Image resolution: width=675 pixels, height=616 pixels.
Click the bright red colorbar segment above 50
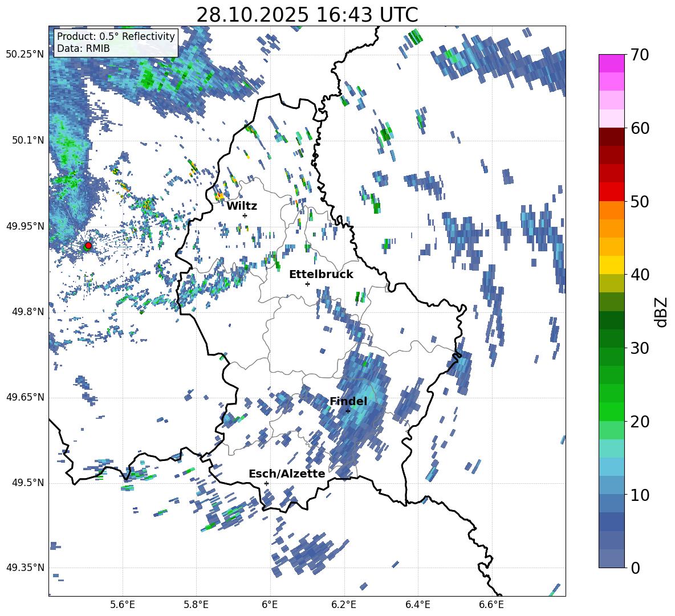coord(611,192)
